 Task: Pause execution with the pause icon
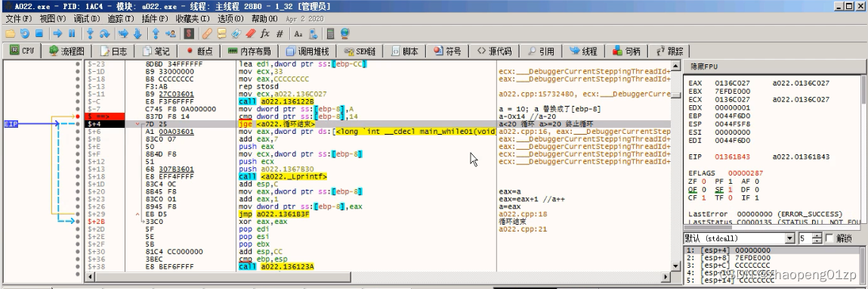point(72,33)
